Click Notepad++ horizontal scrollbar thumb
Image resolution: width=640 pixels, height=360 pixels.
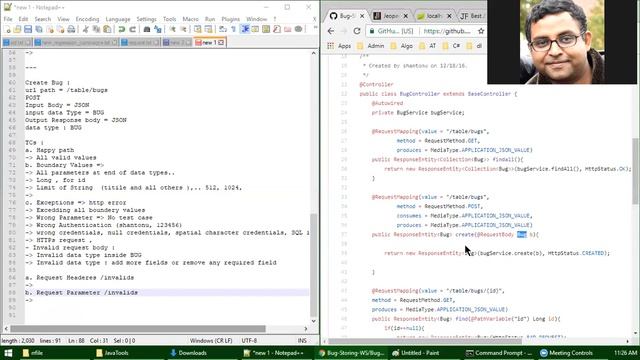[x=138, y=329]
